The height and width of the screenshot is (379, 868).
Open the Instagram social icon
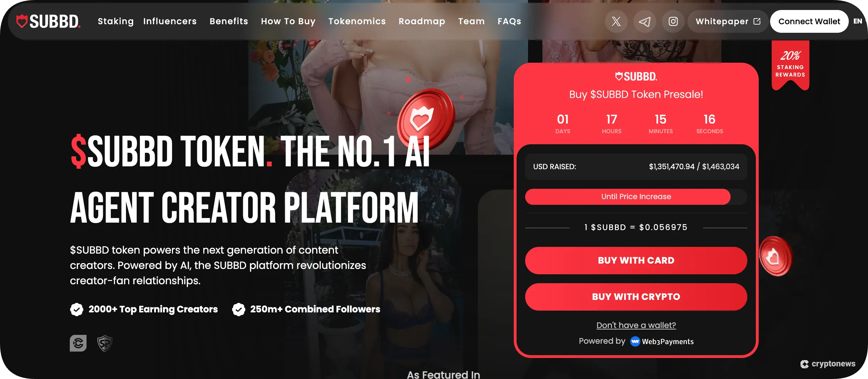point(673,21)
